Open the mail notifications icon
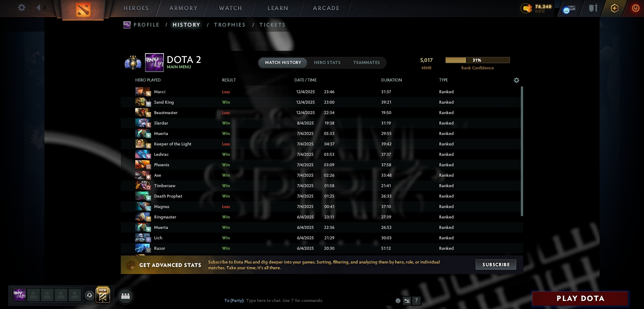This screenshot has width=644, height=309. coord(569,9)
